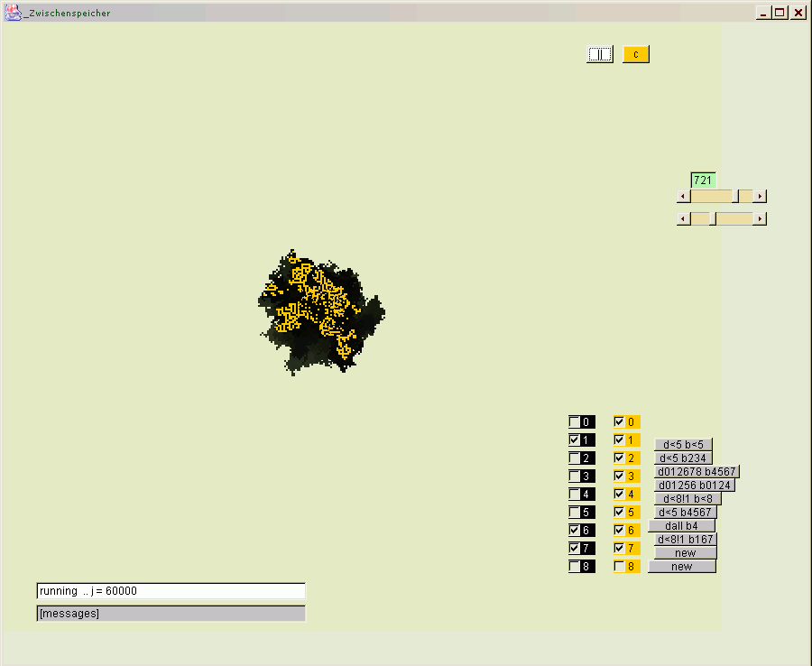Enable black checkbox 4

575,494
